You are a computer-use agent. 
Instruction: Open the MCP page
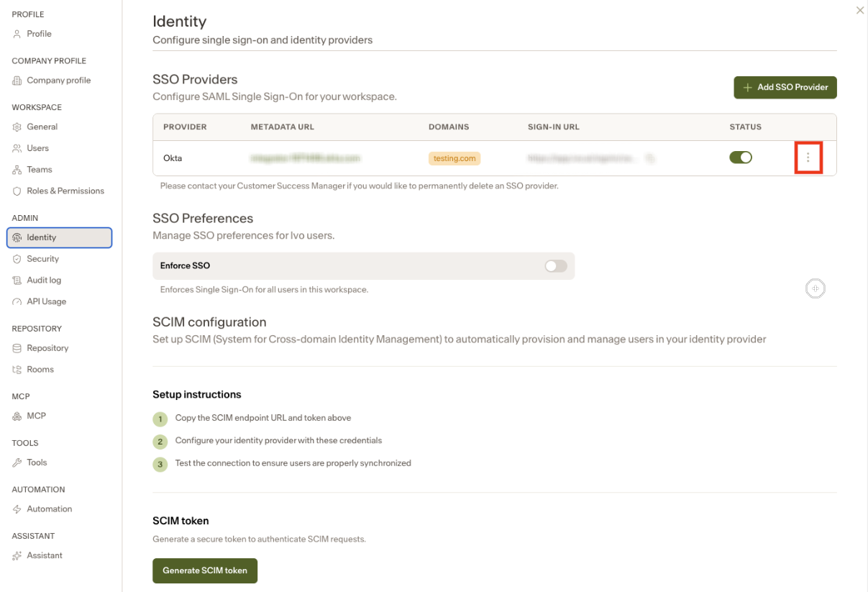tap(36, 416)
